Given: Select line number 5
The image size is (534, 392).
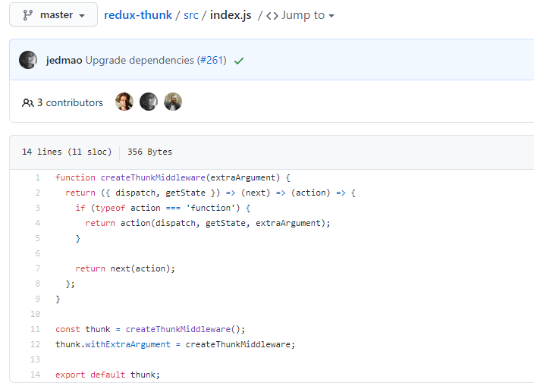Looking at the screenshot, I should [x=37, y=238].
